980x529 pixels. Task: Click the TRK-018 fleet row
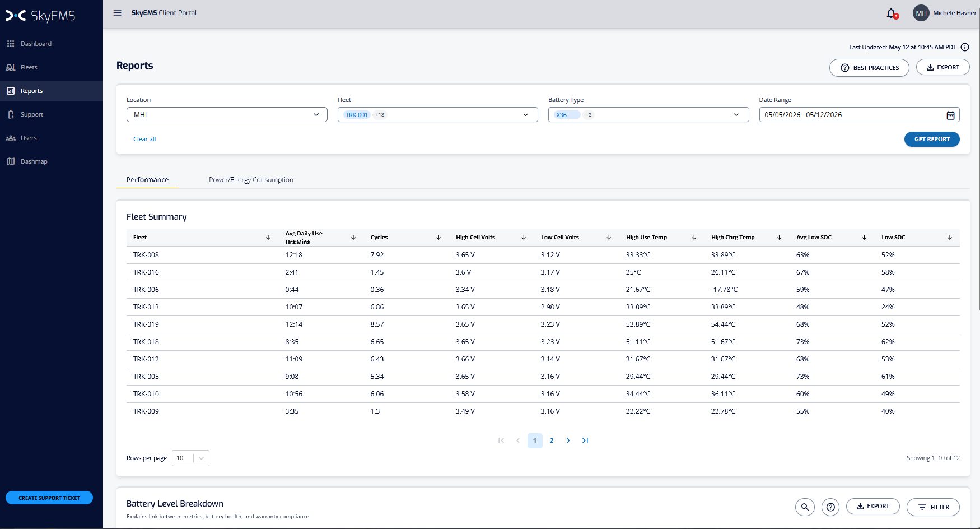[543, 342]
